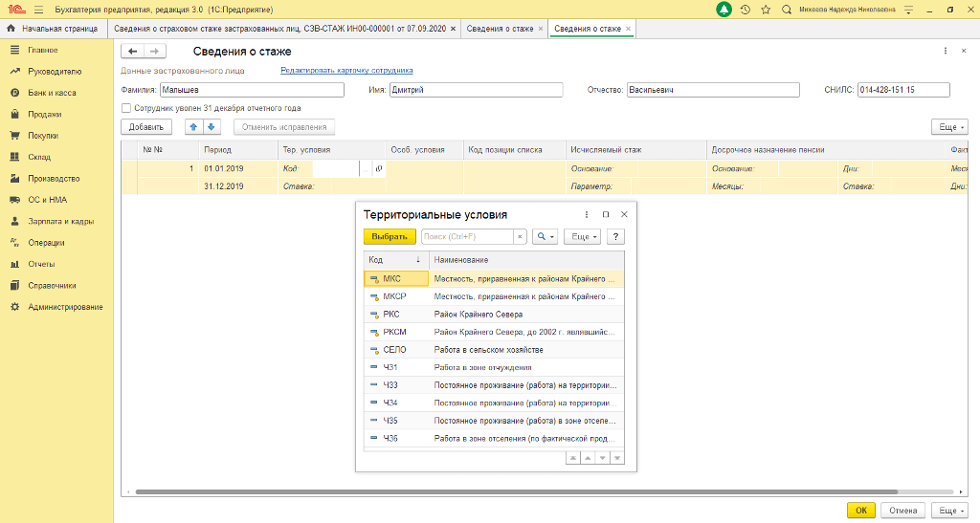Clear the search field in Территориальные условия
This screenshot has width=980, height=523.
point(520,236)
